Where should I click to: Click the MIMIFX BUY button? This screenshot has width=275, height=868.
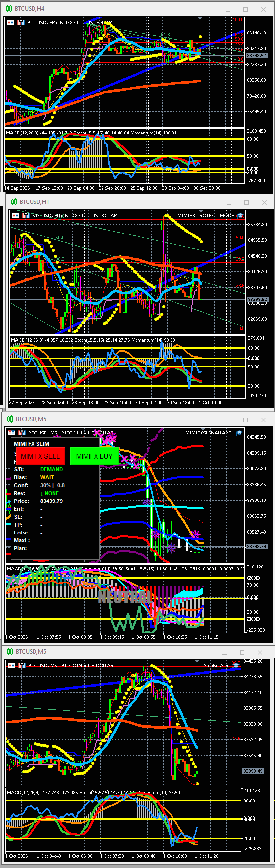coord(94,456)
